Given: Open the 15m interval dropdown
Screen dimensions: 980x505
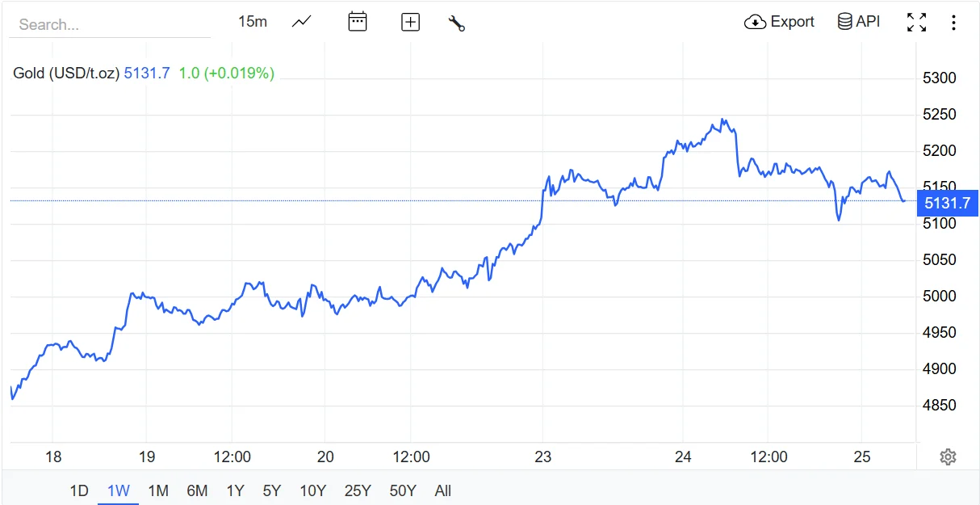Looking at the screenshot, I should point(253,22).
